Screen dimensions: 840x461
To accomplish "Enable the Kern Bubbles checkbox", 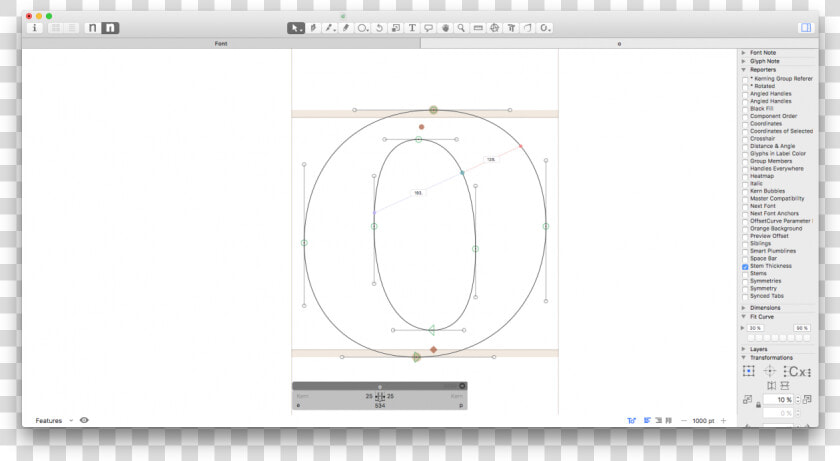I will [x=745, y=192].
